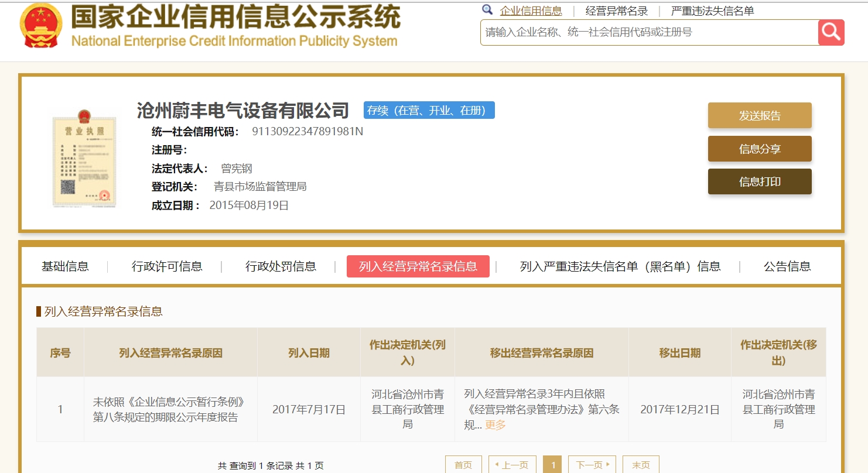The image size is (868, 473).
Task: Select the 严重违法失信名单 search category
Action: click(712, 11)
